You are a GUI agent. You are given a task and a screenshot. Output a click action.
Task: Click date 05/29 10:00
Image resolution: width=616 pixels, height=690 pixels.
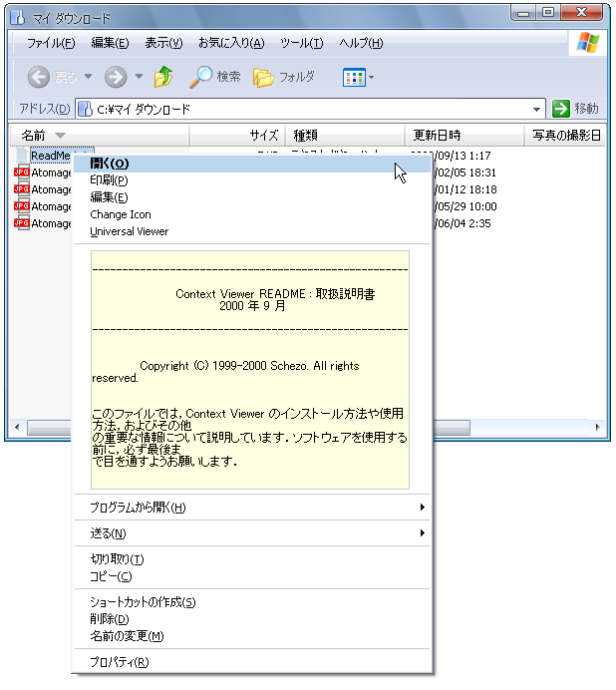[465, 206]
